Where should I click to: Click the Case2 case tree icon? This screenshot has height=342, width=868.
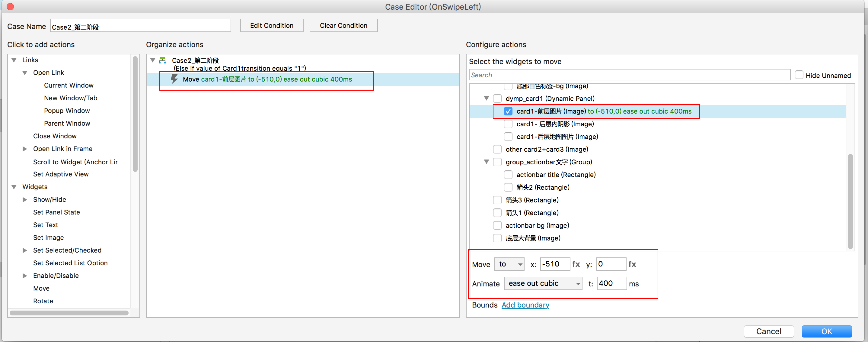click(x=162, y=60)
